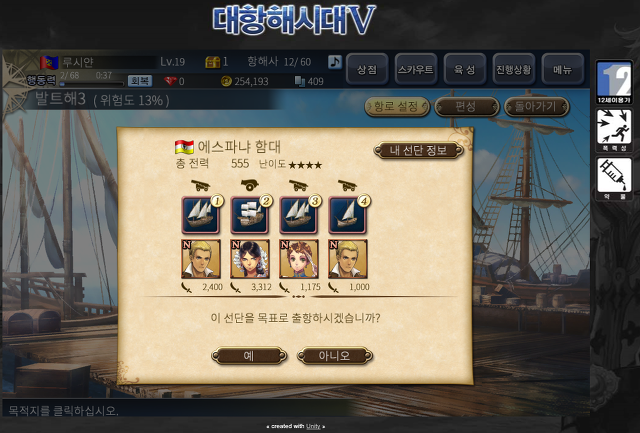
Task: Confirm departure with the 예 button
Action: 249,356
